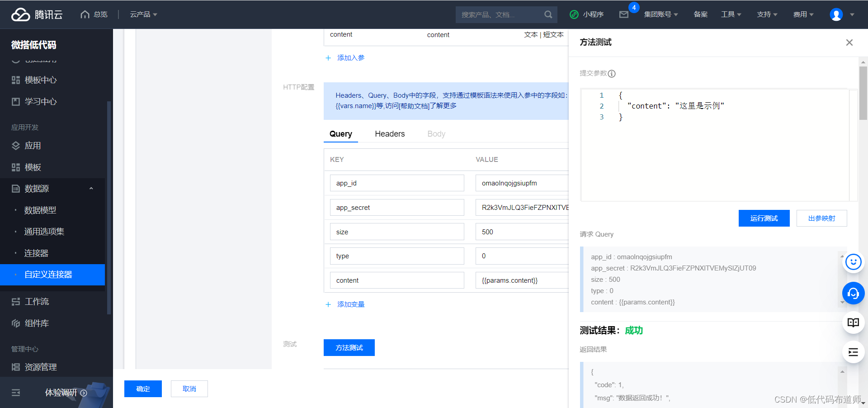Click the documentation book floating icon
Image resolution: width=868 pixels, height=408 pixels.
point(853,323)
